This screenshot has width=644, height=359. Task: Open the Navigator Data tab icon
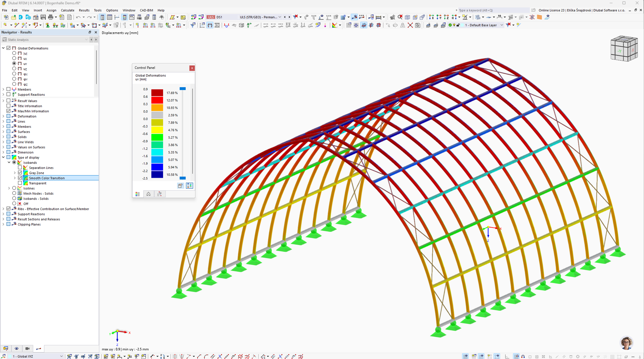6,348
